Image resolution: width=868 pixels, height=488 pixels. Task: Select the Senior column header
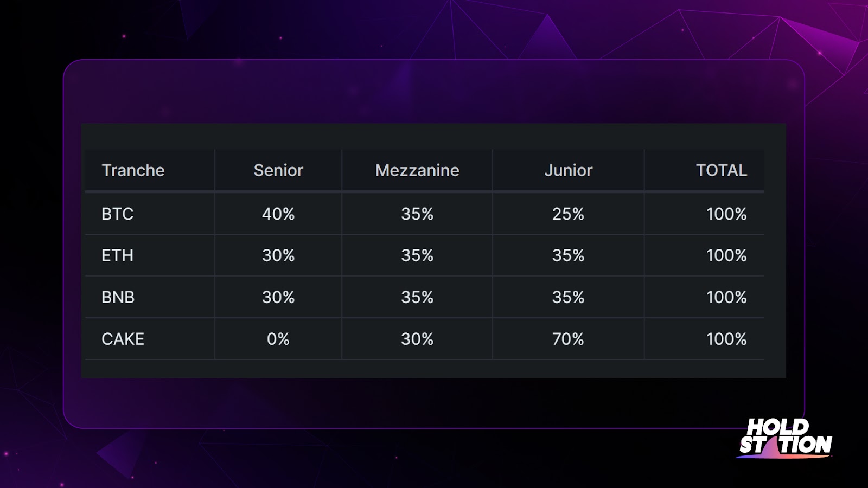click(278, 170)
